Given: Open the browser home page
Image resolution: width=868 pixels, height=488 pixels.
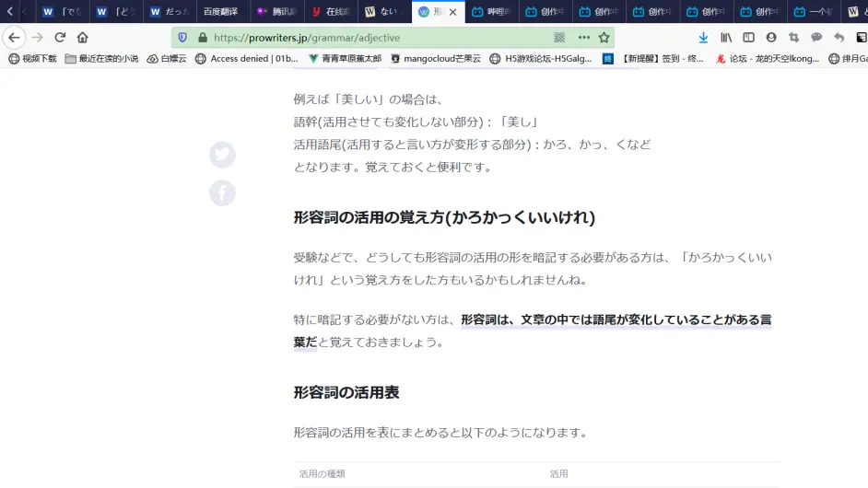Looking at the screenshot, I should click(x=83, y=38).
